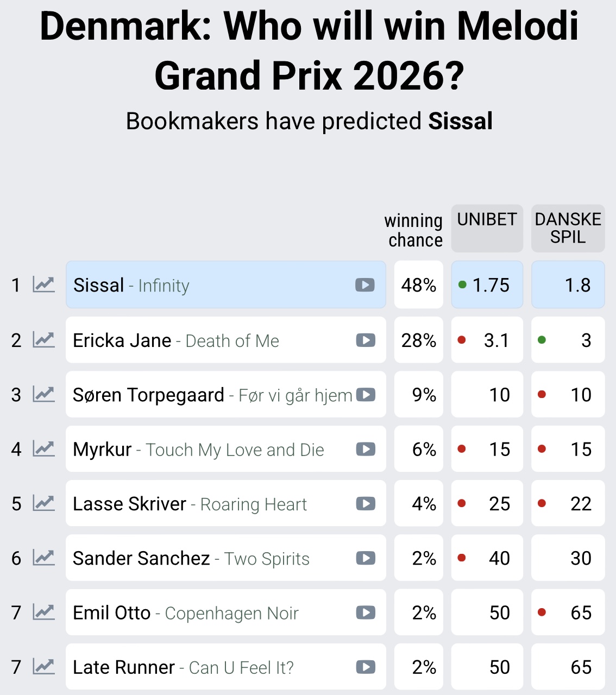Play the Copenhagen Noir video

click(x=366, y=613)
